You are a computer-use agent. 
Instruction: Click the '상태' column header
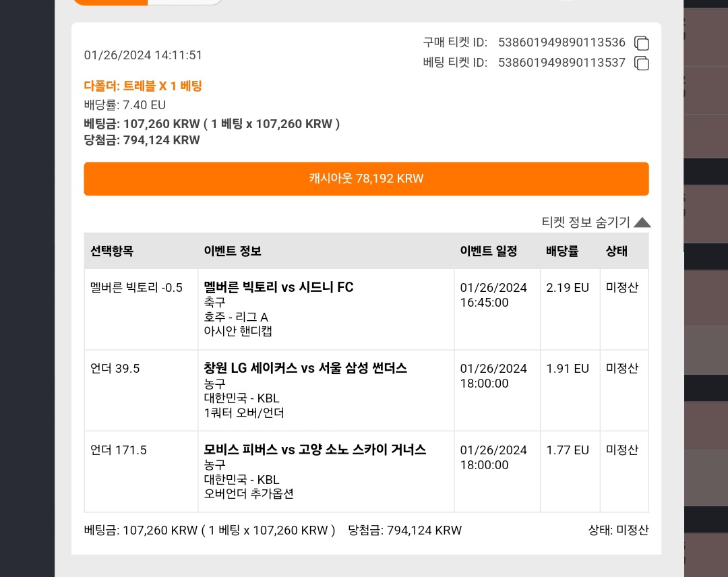point(617,251)
